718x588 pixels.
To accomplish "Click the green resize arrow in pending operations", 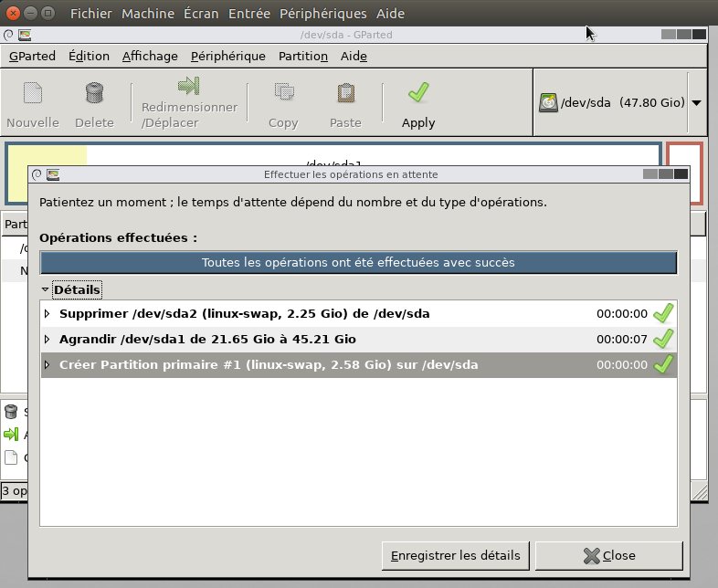I will (11, 434).
